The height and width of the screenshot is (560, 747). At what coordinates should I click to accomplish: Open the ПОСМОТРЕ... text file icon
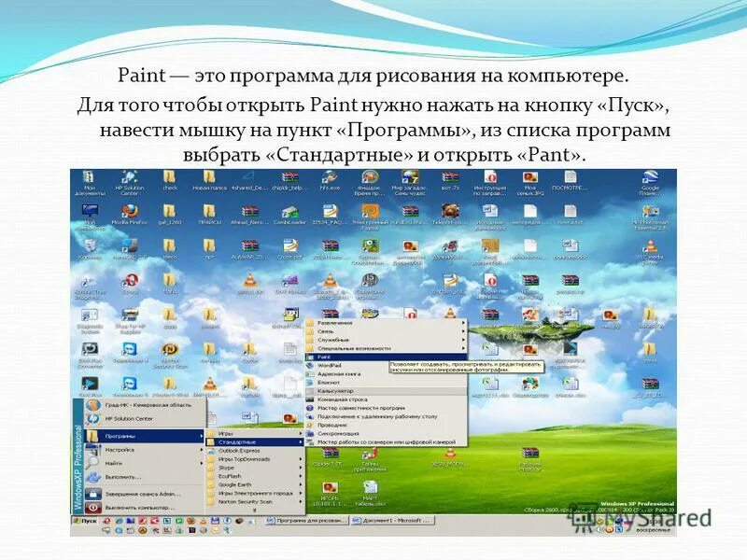point(571,181)
